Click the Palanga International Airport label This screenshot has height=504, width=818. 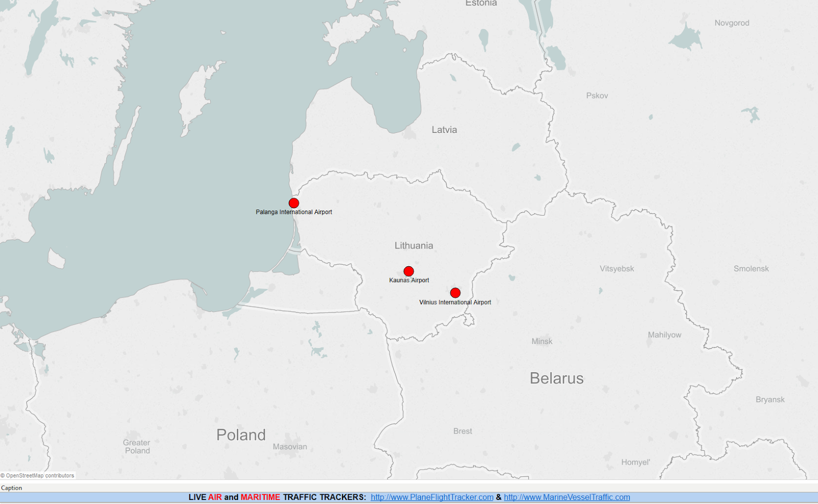(x=294, y=212)
